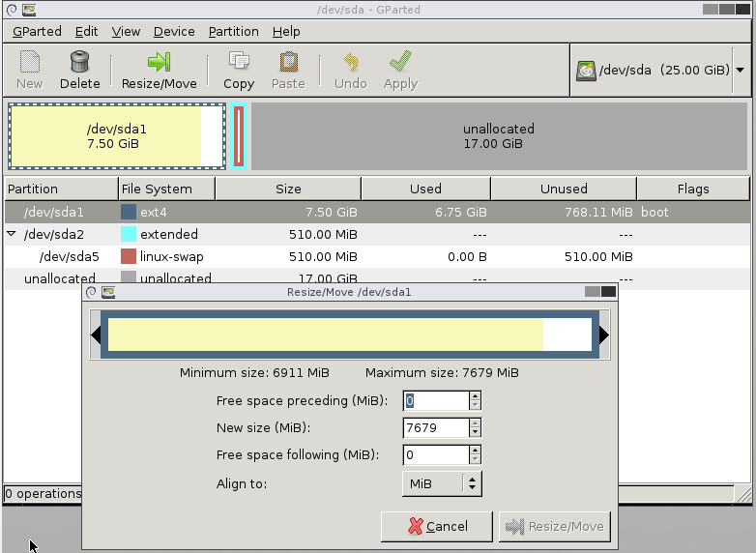The width and height of the screenshot is (756, 553).
Task: Open the Edit menu
Action: pyautogui.click(x=86, y=31)
